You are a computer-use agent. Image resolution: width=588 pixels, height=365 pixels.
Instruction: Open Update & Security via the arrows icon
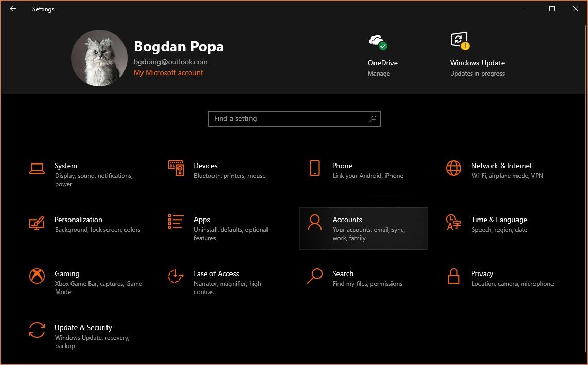pyautogui.click(x=37, y=330)
